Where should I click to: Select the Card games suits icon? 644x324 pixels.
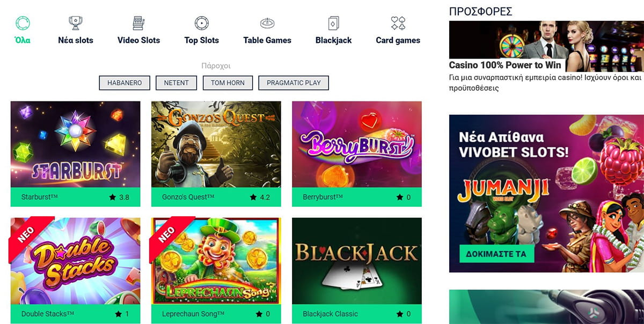[398, 23]
